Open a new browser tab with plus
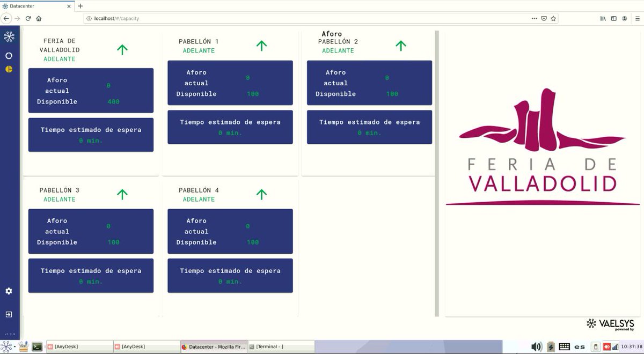Screen dimensions: 644x354 [x=80, y=6]
